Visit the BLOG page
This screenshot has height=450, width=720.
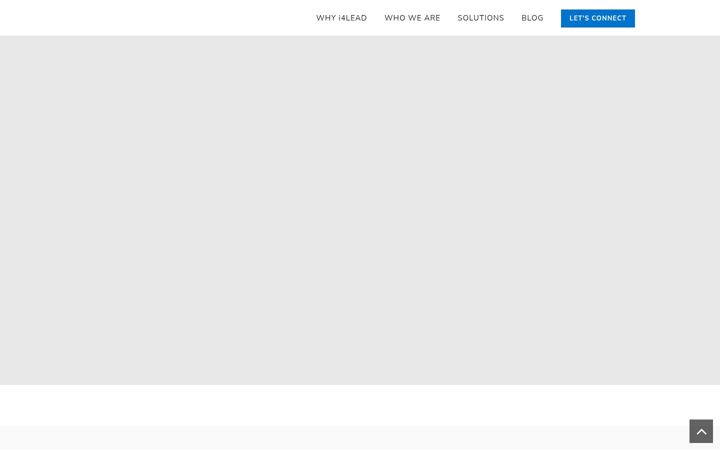pyautogui.click(x=532, y=18)
